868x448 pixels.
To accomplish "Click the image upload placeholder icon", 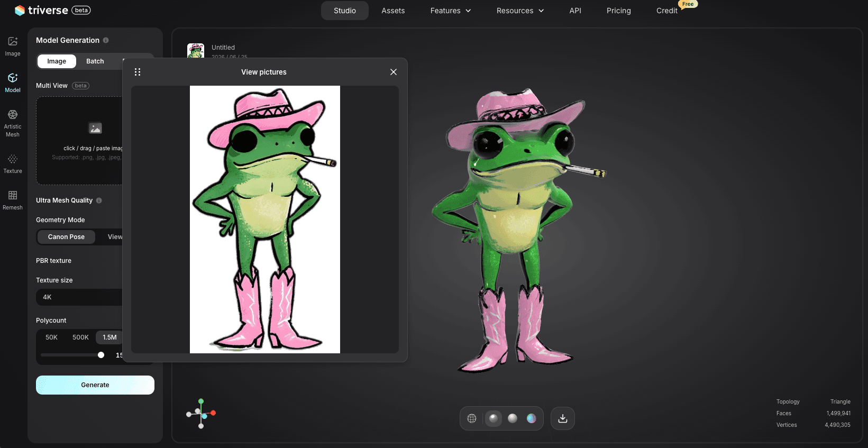I will coord(95,128).
